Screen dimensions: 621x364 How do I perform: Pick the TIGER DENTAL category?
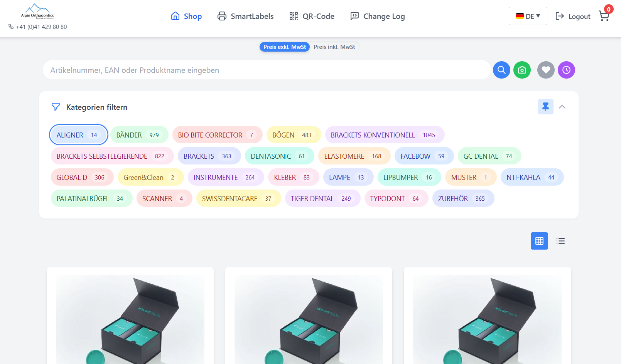(322, 198)
